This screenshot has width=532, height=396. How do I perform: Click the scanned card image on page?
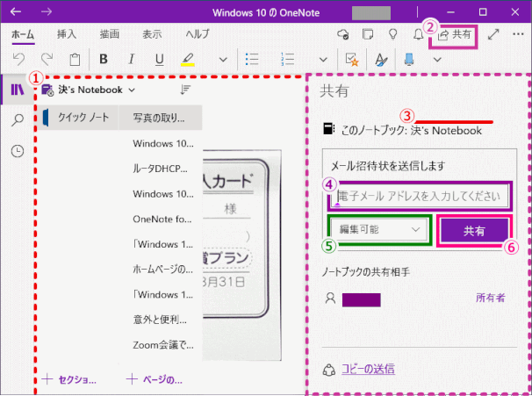click(242, 255)
